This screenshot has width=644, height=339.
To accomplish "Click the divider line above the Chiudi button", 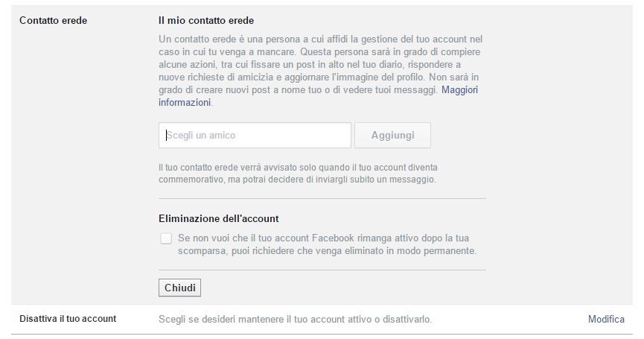I will point(322,270).
